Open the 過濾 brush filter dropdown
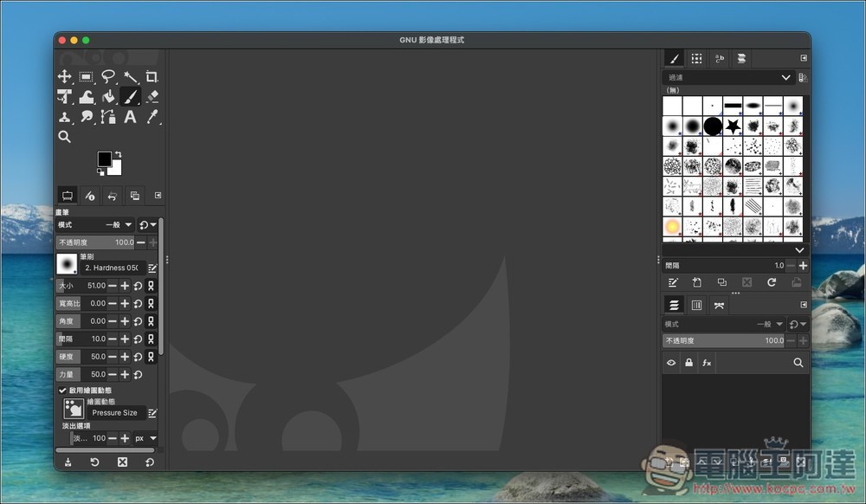Image resolution: width=866 pixels, height=504 pixels. pyautogui.click(x=728, y=77)
